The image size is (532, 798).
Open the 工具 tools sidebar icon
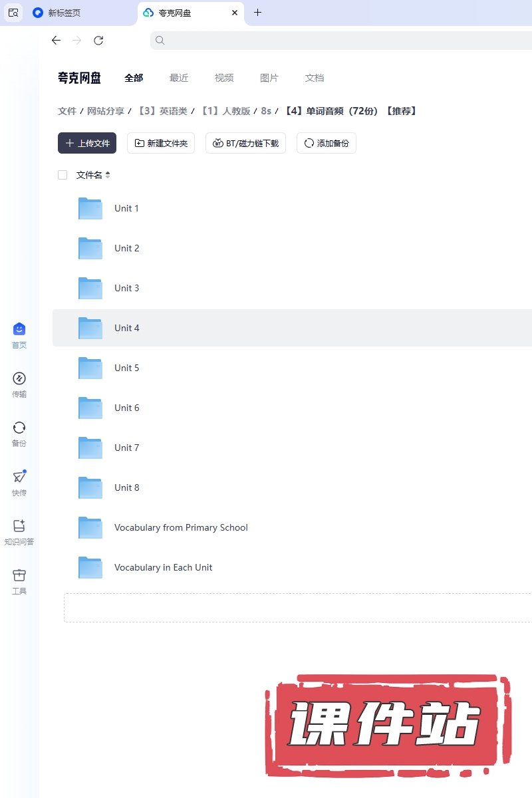pyautogui.click(x=19, y=576)
